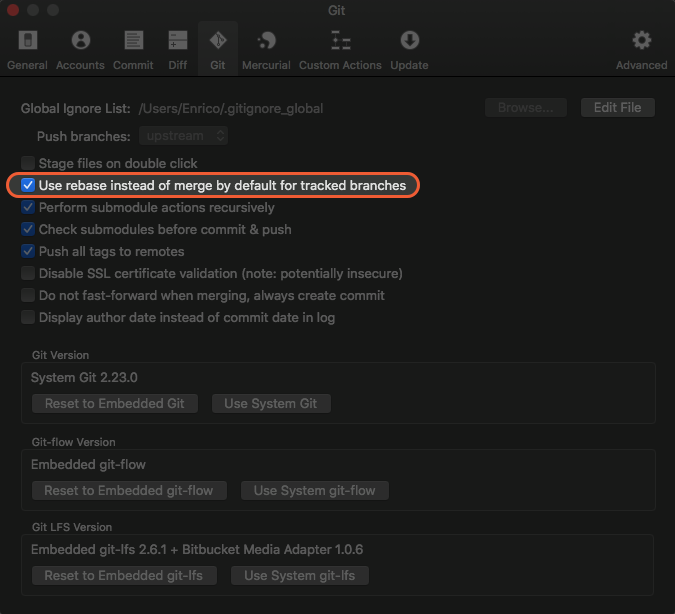The width and height of the screenshot is (675, 614).
Task: Enable Do not fast-forward when merging
Action: pyautogui.click(x=28, y=295)
